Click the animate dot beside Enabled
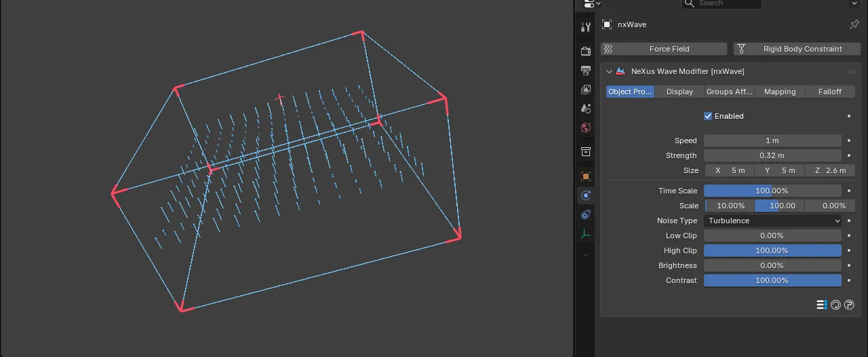868x357 pixels. [849, 116]
